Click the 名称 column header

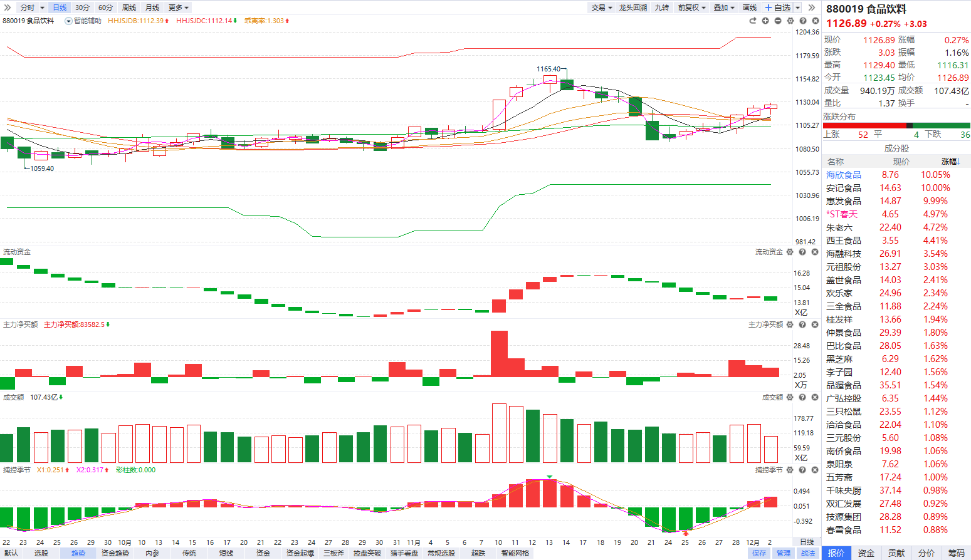(x=835, y=162)
